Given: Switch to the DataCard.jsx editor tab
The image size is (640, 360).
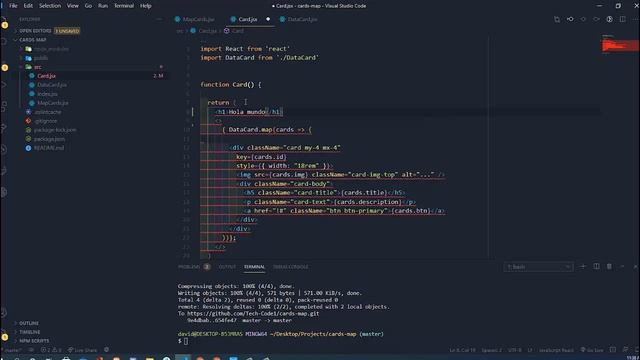Looking at the screenshot, I should coord(299,19).
